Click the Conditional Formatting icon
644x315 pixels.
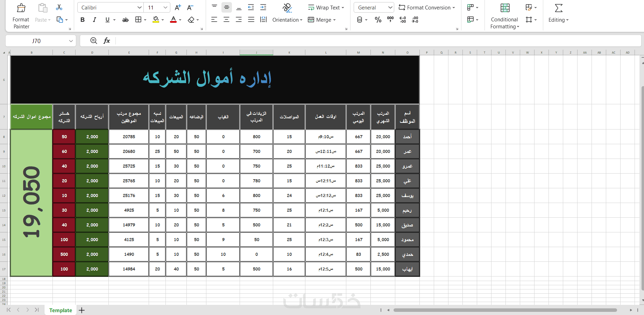[x=505, y=8]
